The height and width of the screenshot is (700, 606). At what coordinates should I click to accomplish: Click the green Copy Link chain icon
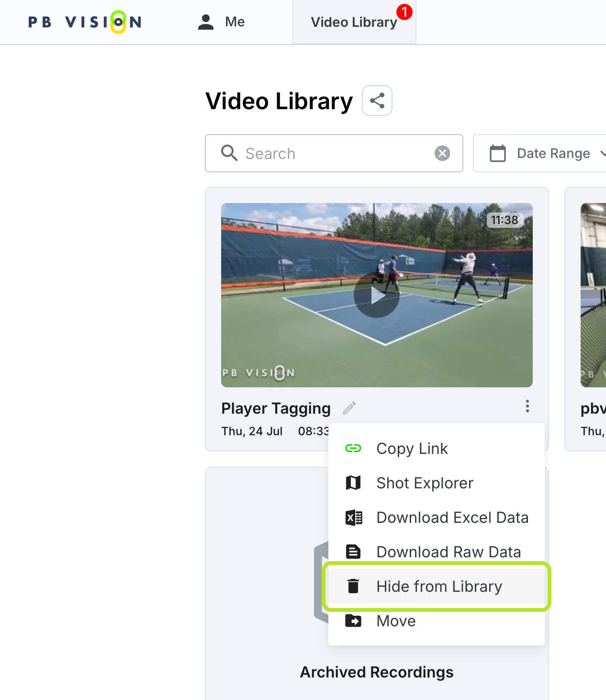pos(353,448)
